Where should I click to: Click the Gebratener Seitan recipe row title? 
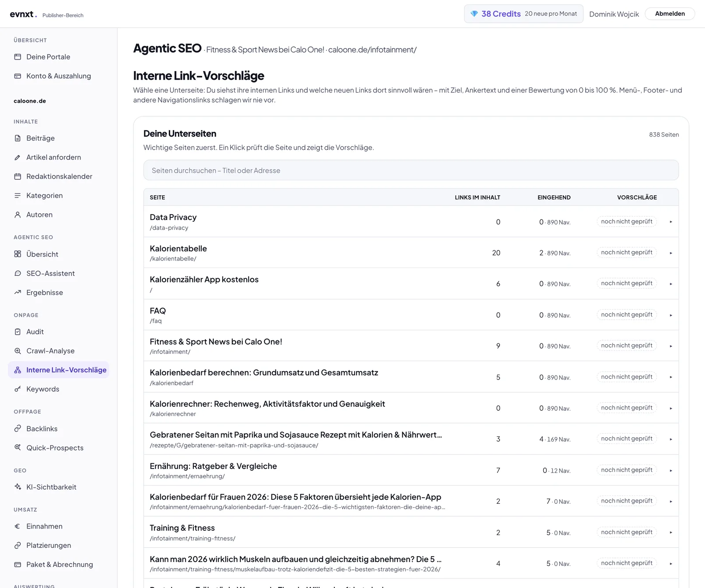click(x=296, y=435)
